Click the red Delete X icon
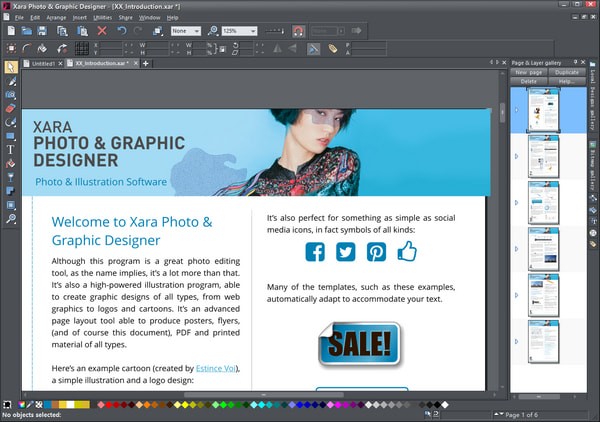600x422 pixels. pyautogui.click(x=102, y=31)
